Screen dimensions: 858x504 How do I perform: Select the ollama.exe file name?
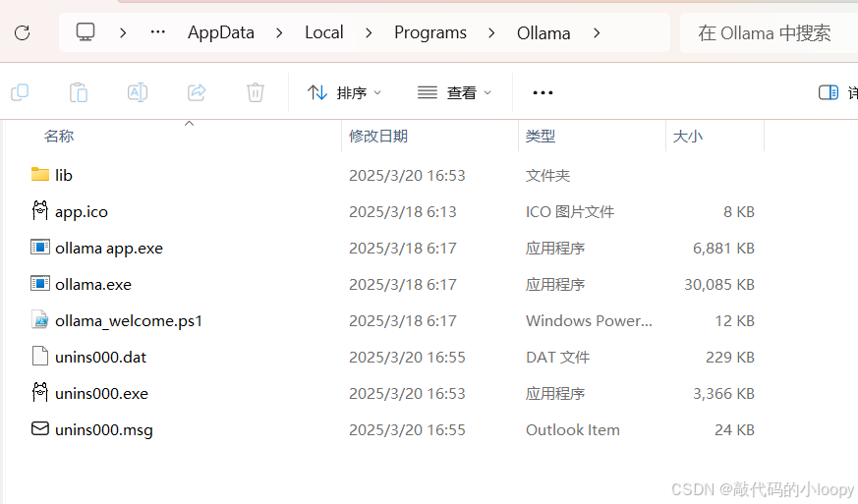(93, 285)
